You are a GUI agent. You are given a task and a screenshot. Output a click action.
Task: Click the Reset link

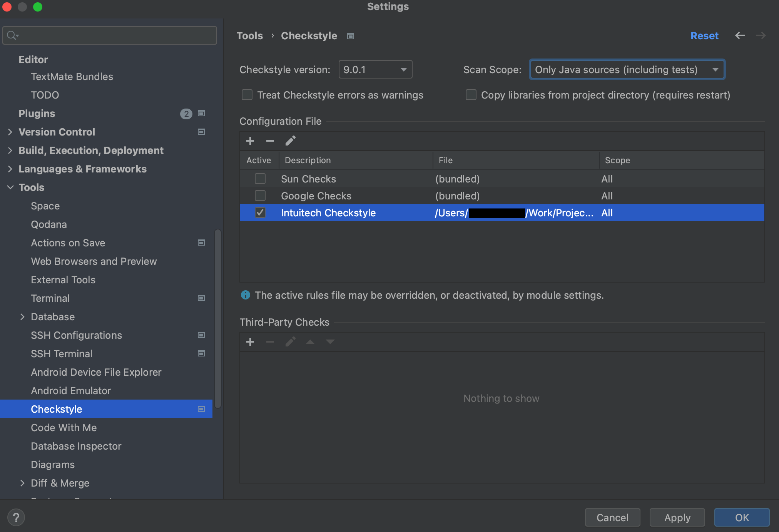click(704, 35)
